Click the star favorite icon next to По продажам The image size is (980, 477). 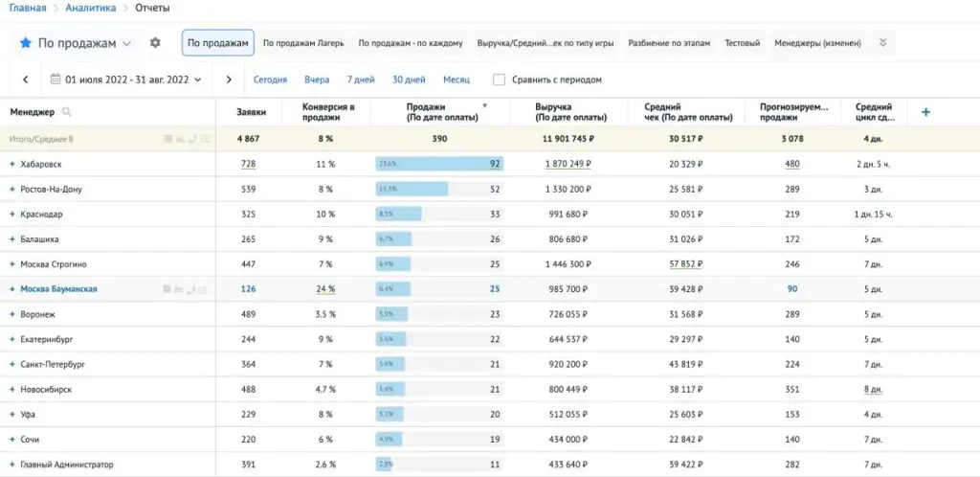coord(26,43)
